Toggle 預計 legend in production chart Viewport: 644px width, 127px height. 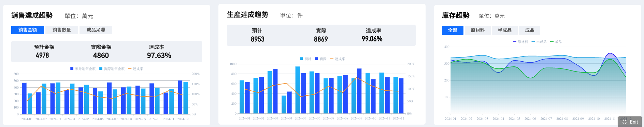[x=305, y=59]
